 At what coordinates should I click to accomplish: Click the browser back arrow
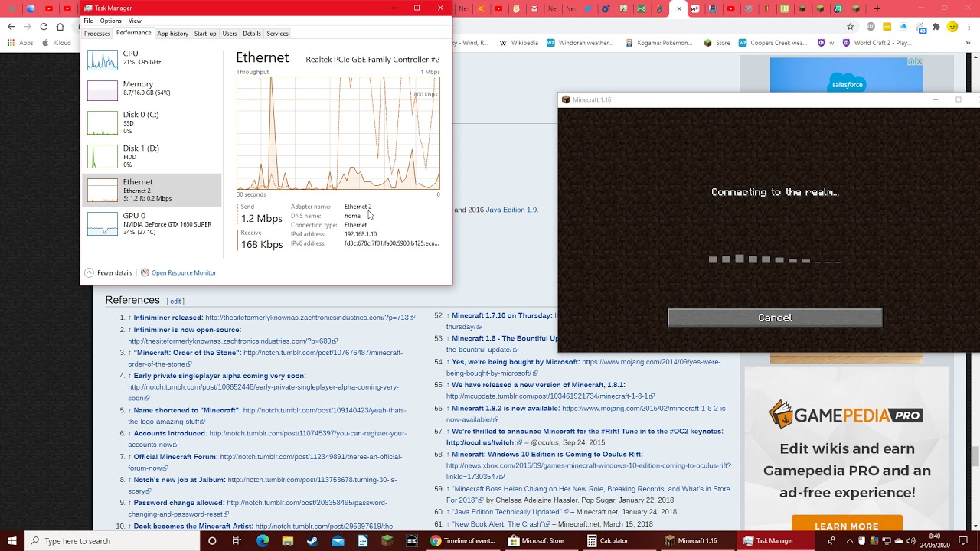(11, 26)
